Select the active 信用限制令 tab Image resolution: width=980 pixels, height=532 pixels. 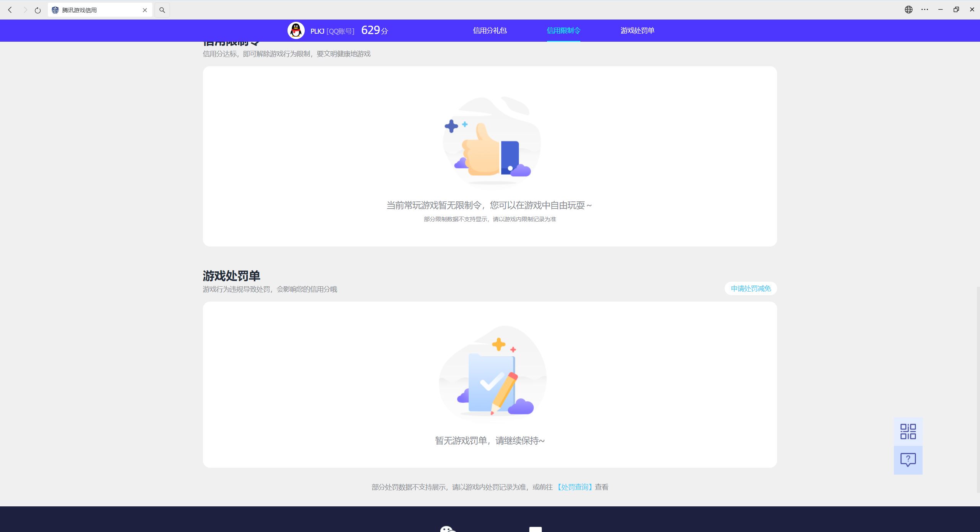coord(563,30)
